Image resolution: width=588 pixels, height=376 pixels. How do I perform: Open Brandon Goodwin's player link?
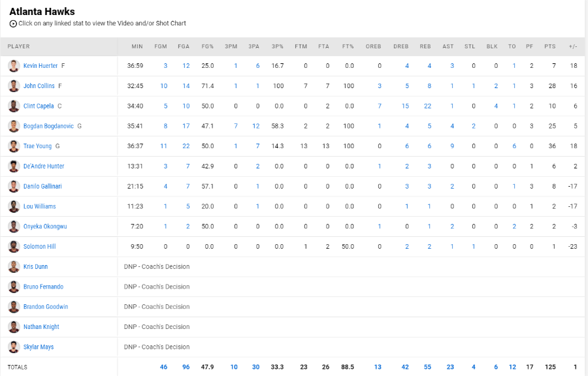pyautogui.click(x=46, y=307)
